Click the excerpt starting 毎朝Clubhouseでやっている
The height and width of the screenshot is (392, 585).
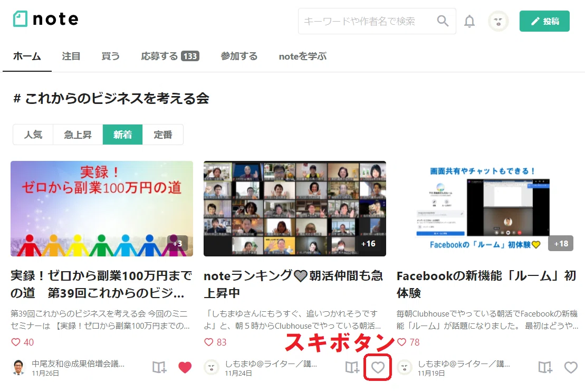[487, 320]
